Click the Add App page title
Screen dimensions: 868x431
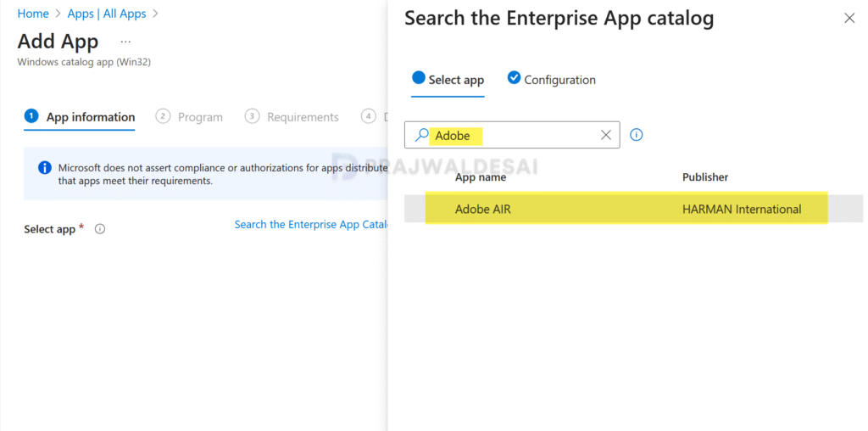coord(58,42)
